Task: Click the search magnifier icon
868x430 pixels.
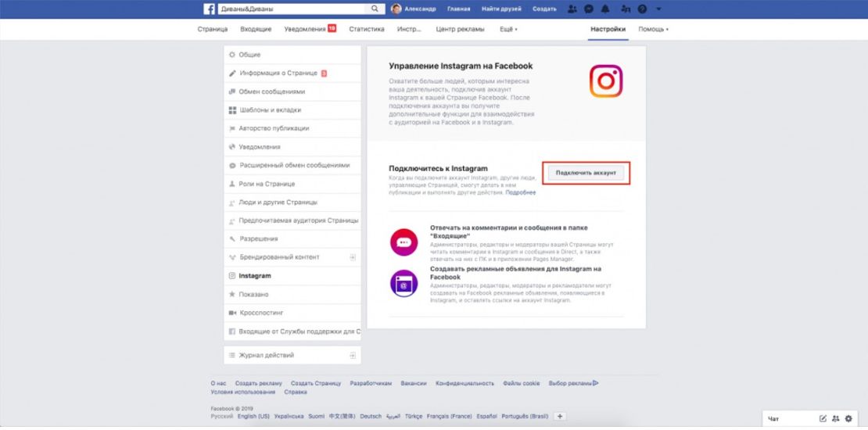Action: (375, 9)
